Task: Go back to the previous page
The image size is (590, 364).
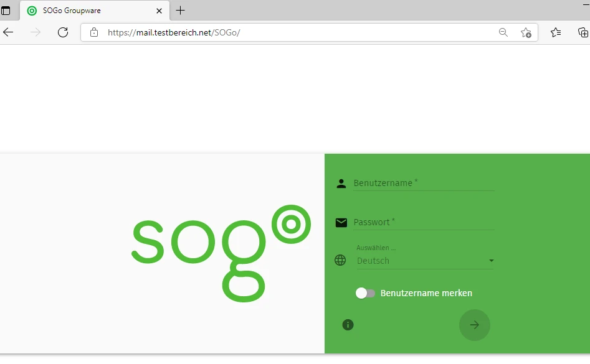Action: tap(9, 32)
